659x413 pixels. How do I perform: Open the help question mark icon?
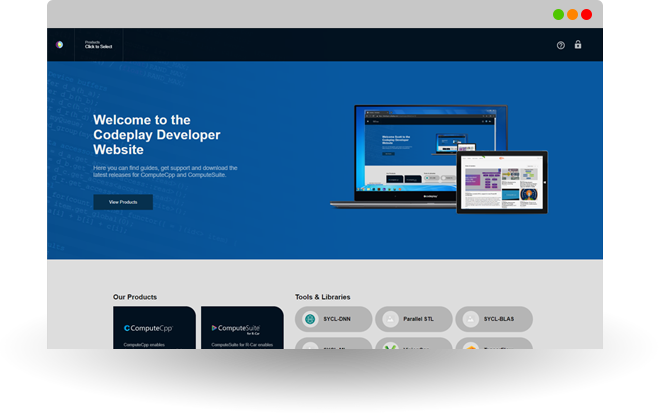pyautogui.click(x=561, y=45)
